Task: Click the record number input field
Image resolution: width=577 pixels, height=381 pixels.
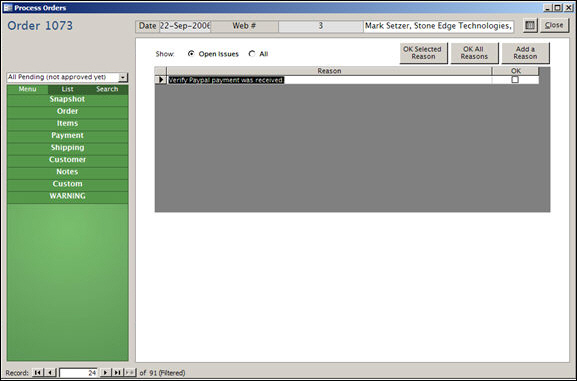Action: coord(78,373)
